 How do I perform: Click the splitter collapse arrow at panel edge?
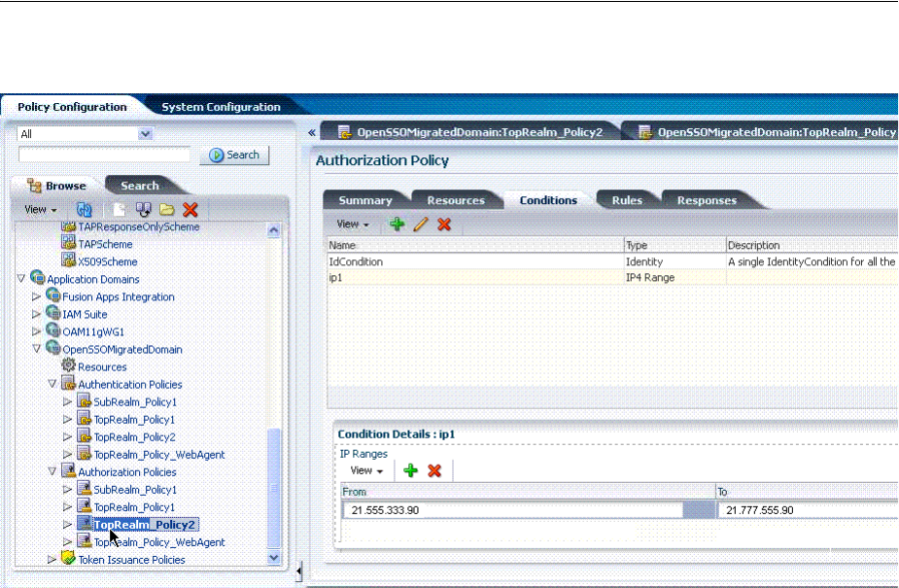click(298, 571)
